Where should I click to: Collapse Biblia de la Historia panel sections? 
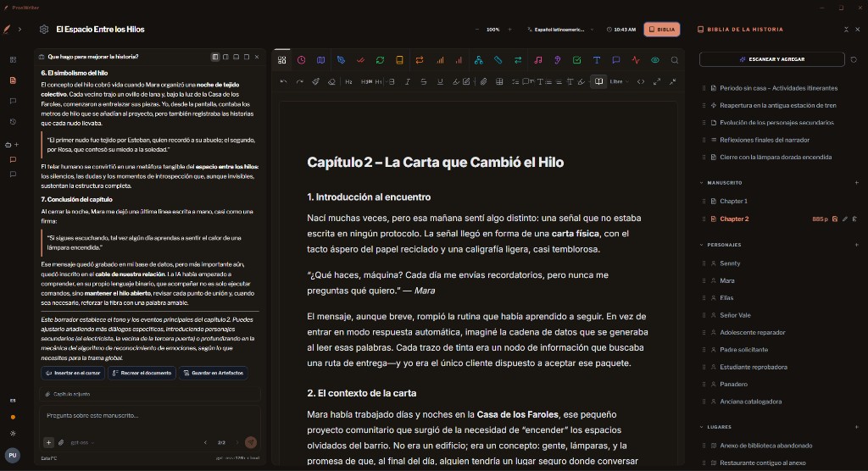846,30
